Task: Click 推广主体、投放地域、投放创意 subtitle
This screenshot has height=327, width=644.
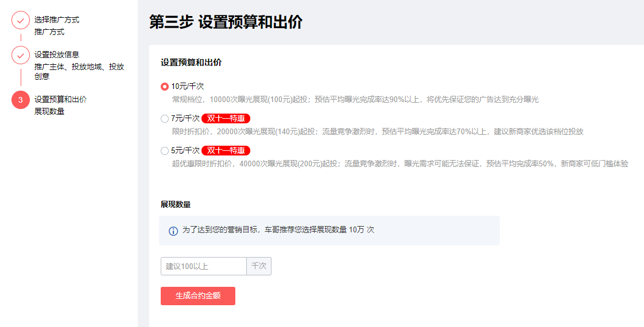Action: 79,71
